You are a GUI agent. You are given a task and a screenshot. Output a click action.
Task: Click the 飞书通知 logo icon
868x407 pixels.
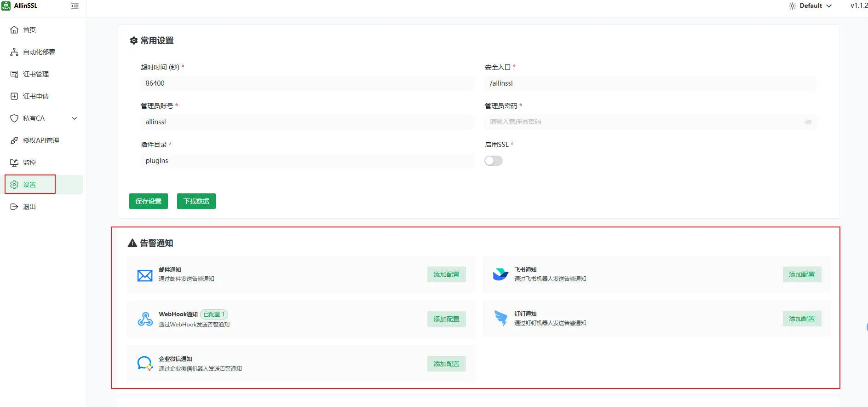pos(500,274)
